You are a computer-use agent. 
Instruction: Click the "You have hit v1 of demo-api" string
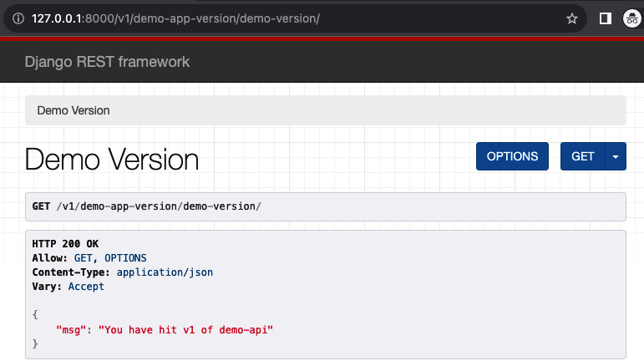185,330
